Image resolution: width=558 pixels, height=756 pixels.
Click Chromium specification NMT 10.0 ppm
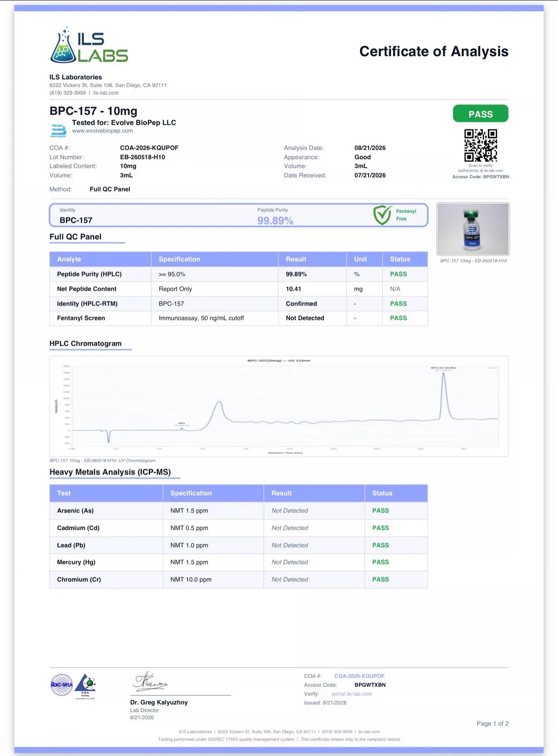(x=191, y=579)
